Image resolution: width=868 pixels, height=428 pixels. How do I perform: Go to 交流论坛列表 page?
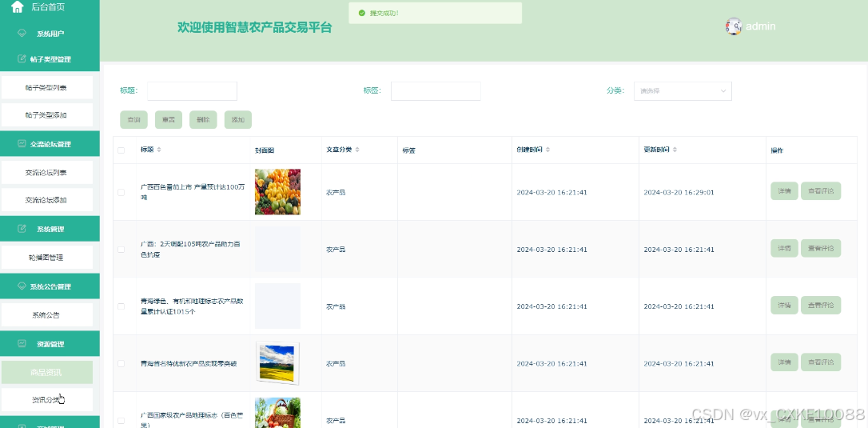pyautogui.click(x=46, y=173)
